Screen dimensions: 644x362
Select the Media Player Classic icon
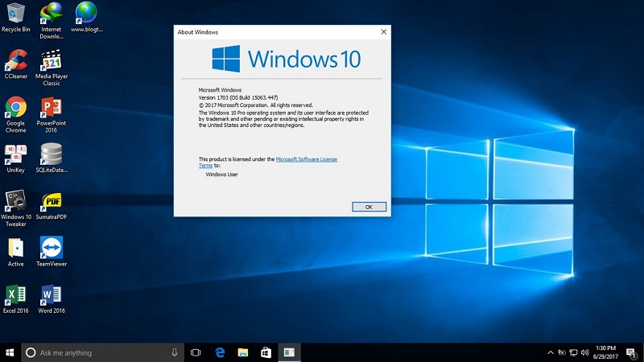pyautogui.click(x=52, y=68)
